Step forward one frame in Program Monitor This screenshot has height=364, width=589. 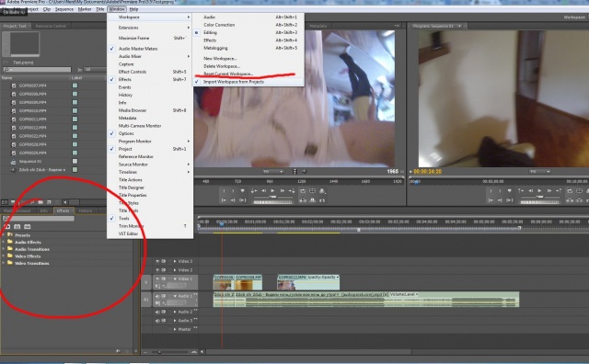(549, 191)
